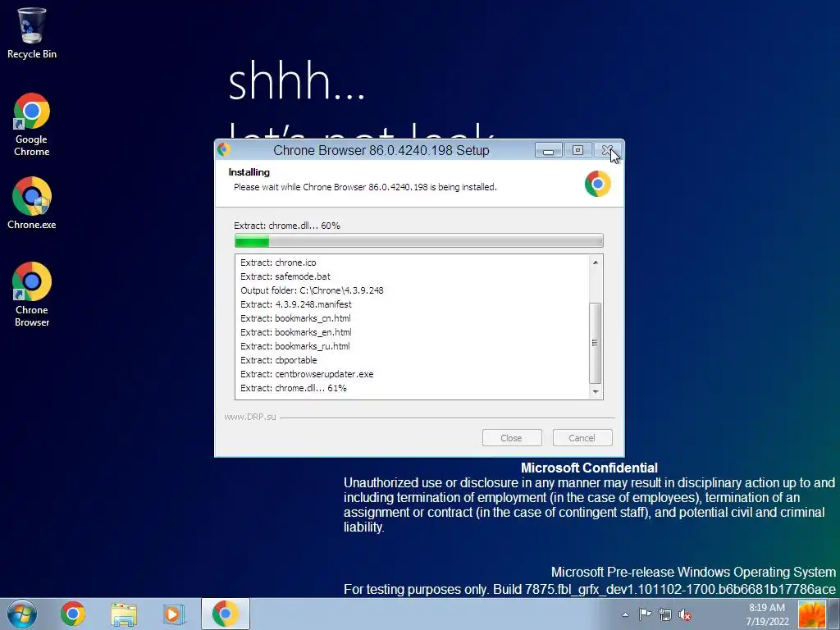
Task: Minimize the Chrone Browser Setup window
Action: 548,150
